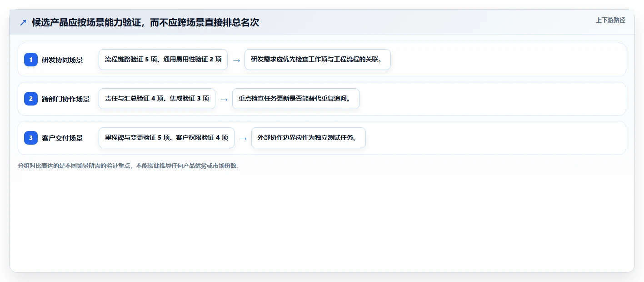Image resolution: width=644 pixels, height=282 pixels.
Task: Select the 研发协同场景 label
Action: click(x=62, y=60)
